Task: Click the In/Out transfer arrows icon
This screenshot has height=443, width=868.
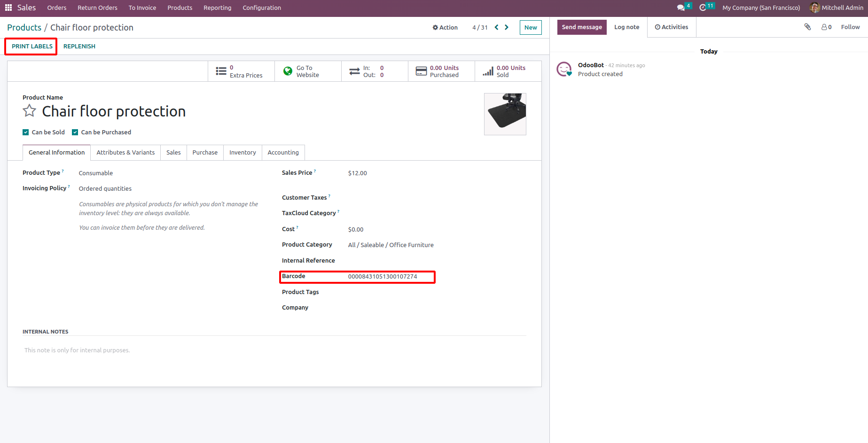Action: 354,71
